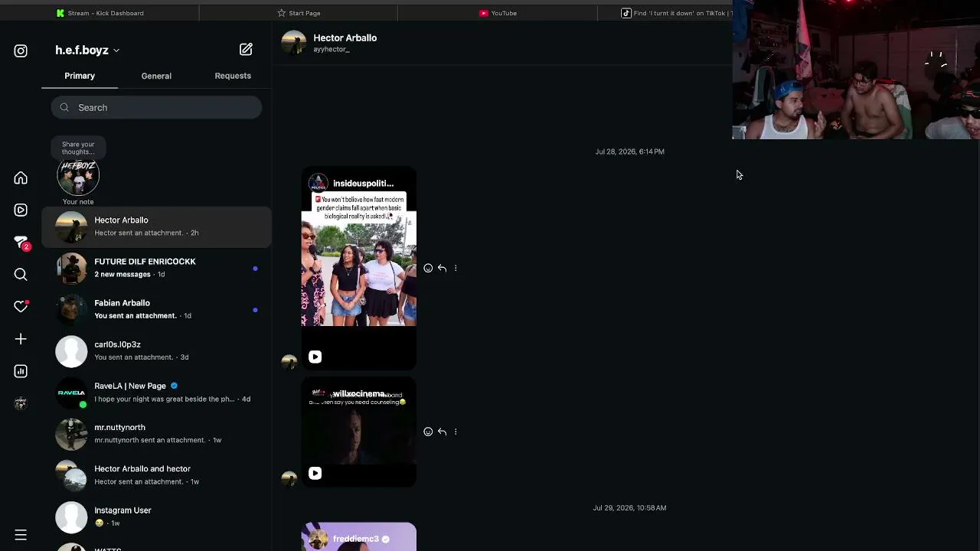Reply to the willxocinema reel message
980x551 pixels.
point(442,432)
